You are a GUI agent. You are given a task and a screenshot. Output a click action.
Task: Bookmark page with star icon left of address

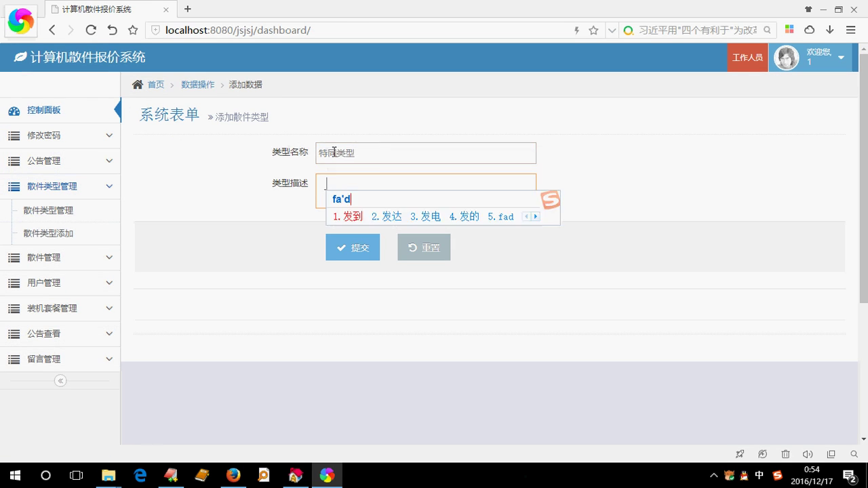point(133,30)
